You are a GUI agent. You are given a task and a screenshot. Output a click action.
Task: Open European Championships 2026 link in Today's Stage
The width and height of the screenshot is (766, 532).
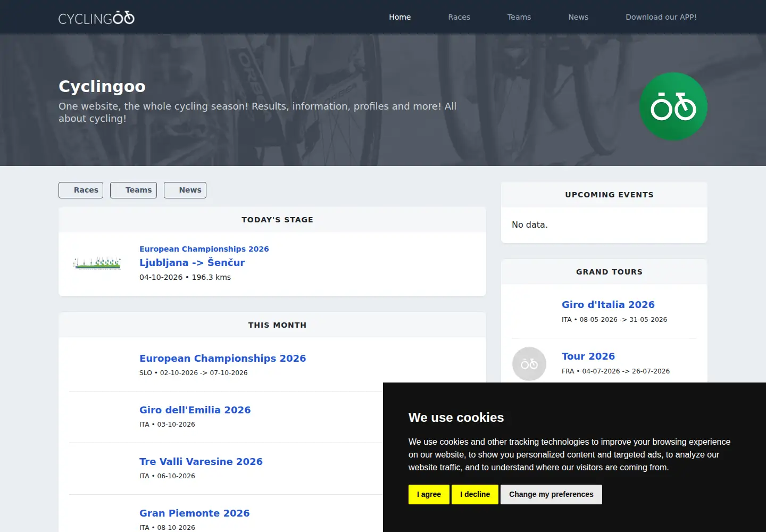204,249
